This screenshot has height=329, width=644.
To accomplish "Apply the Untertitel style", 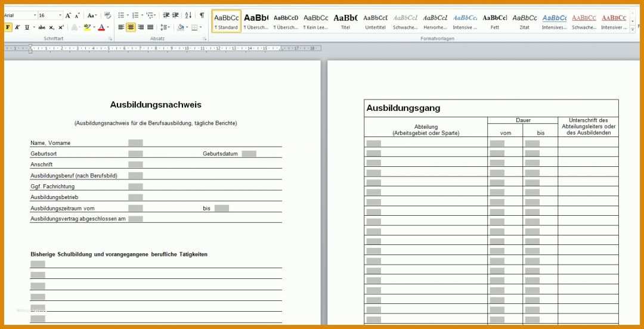I will pos(376,21).
